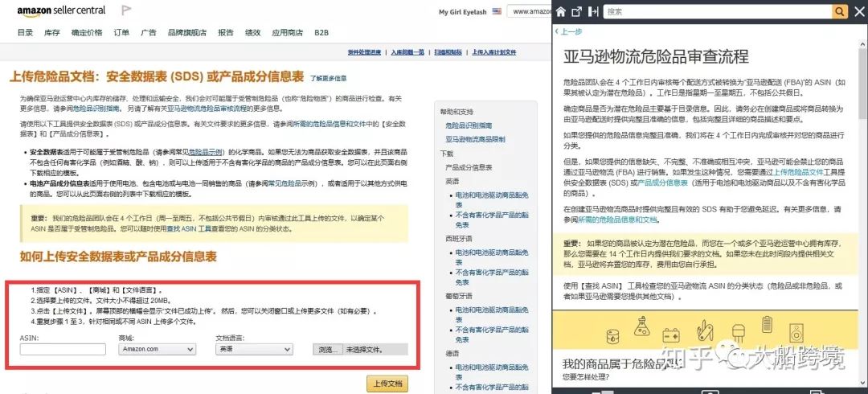Open the 订单 menu
This screenshot has width=868, height=394.
pyautogui.click(x=122, y=33)
